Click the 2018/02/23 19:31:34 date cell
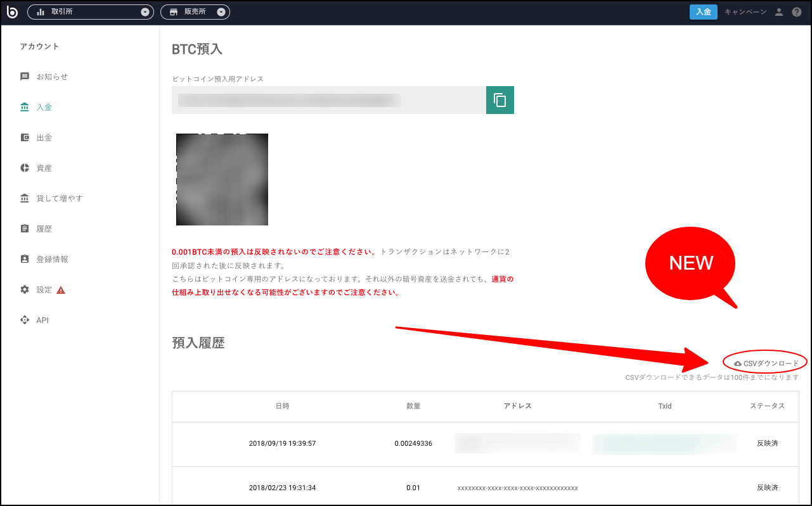Image resolution: width=812 pixels, height=506 pixels. (x=282, y=488)
